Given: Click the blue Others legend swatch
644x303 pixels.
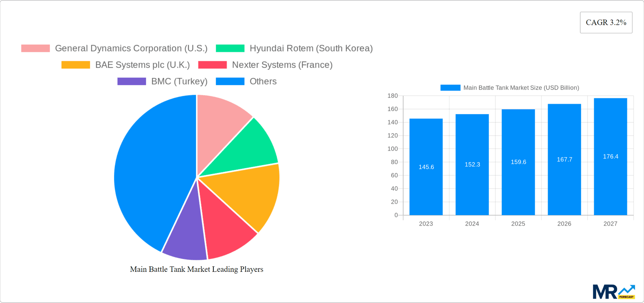Looking at the screenshot, I should coord(230,81).
